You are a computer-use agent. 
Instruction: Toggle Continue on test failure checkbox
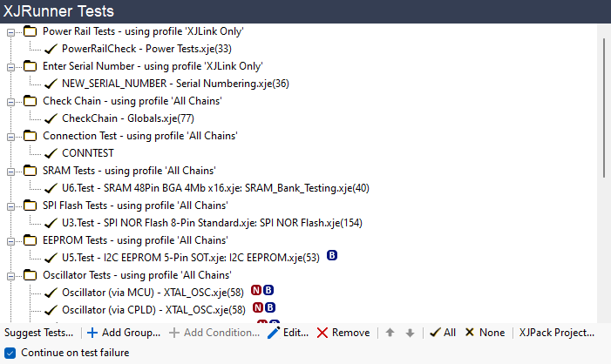(10, 353)
